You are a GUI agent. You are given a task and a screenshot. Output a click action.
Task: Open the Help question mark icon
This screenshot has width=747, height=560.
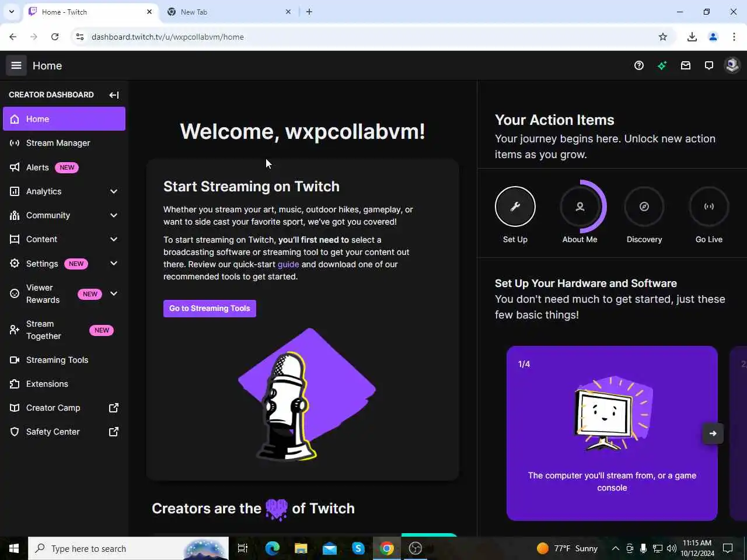point(639,65)
